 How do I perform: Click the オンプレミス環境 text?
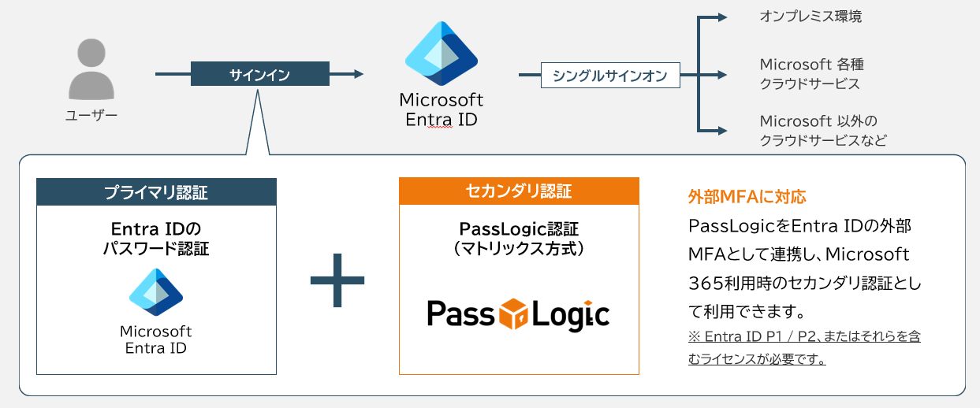click(810, 16)
